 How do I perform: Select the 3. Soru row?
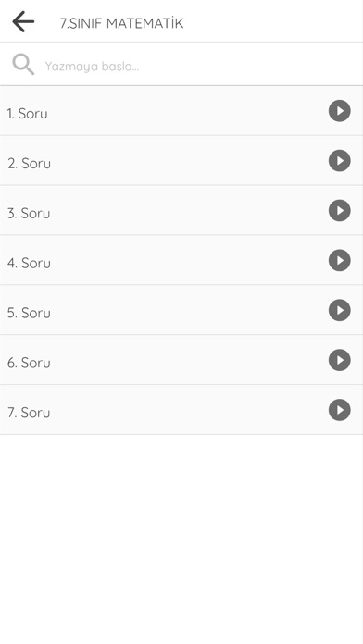(181, 210)
